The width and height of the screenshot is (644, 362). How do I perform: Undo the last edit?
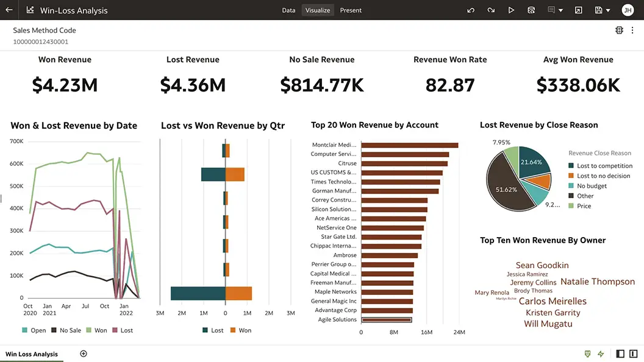471,10
